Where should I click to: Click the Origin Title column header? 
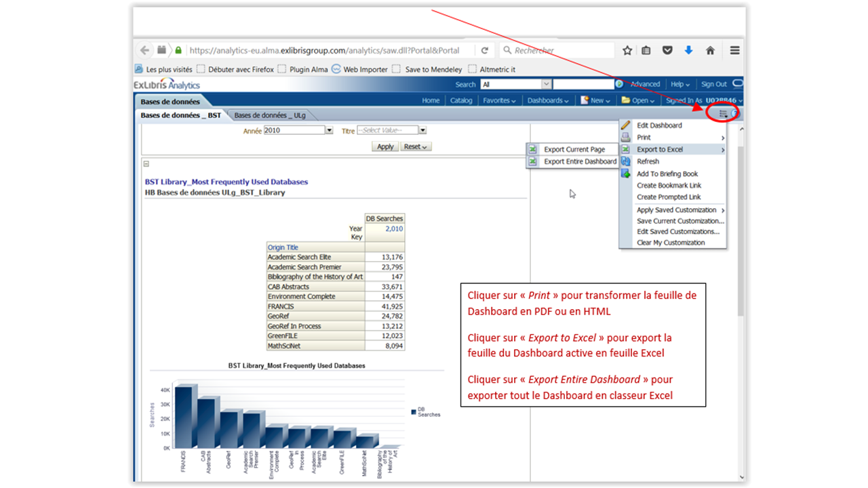[x=283, y=247]
